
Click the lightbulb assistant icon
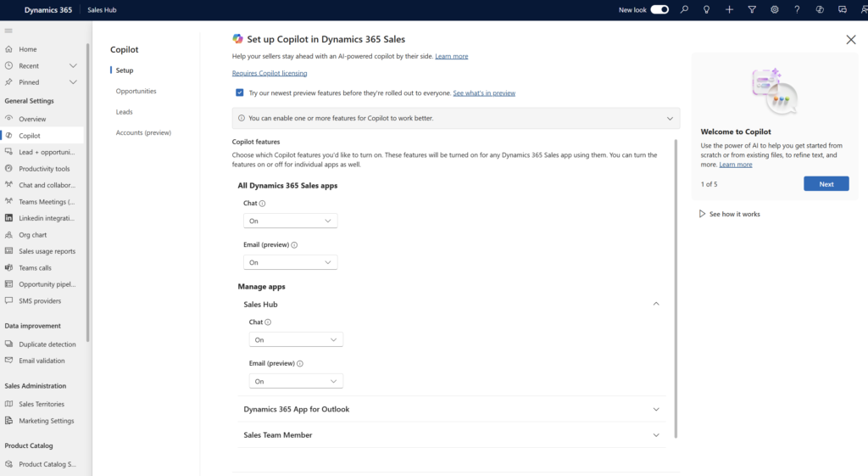[707, 9]
